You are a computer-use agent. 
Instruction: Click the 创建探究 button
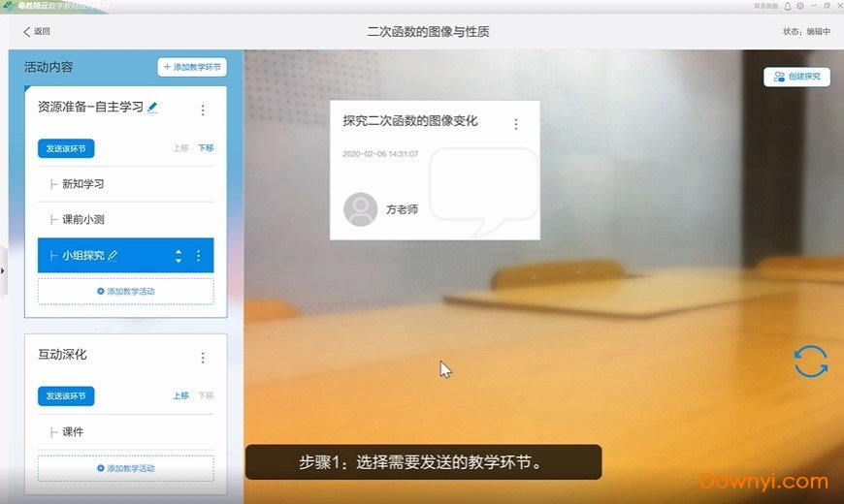[796, 77]
